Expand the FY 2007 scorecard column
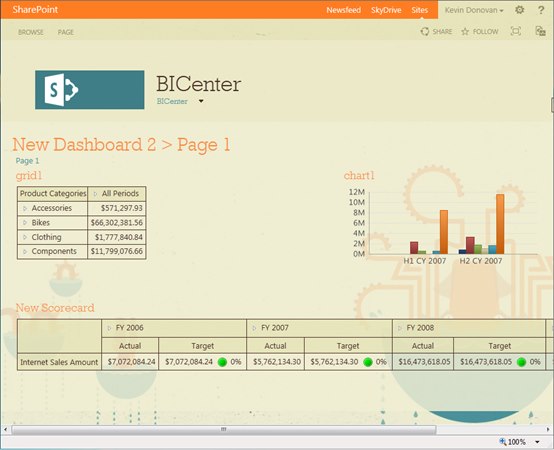554x450 pixels. 254,328
